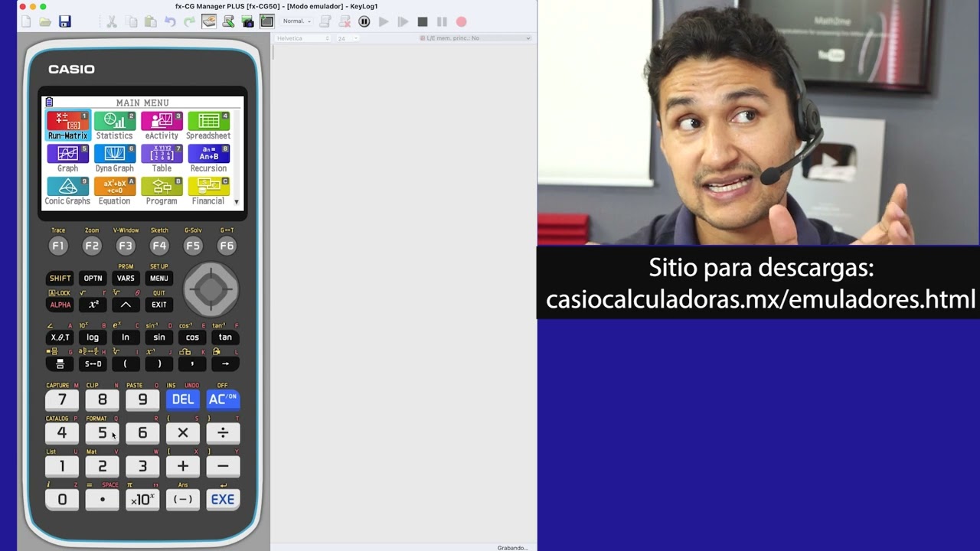This screenshot has width=980, height=551.
Task: Open the Dyna Graph menu icon
Action: coord(114,158)
